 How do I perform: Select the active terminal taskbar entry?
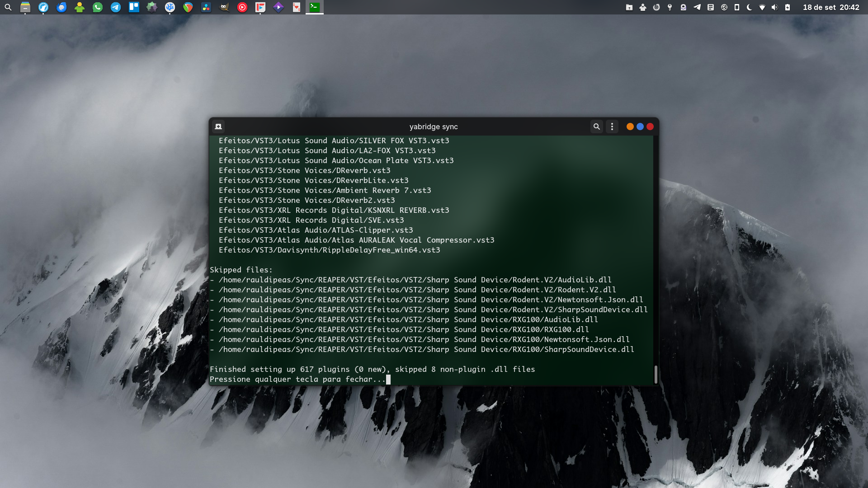pyautogui.click(x=315, y=7)
